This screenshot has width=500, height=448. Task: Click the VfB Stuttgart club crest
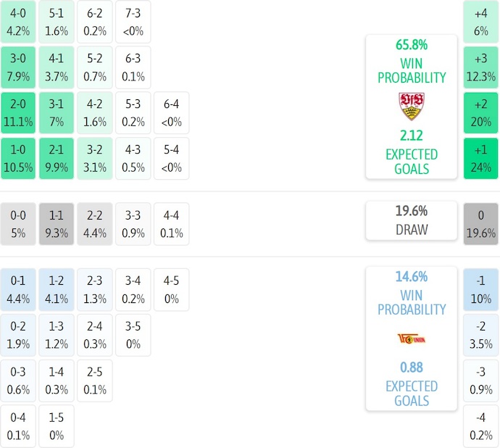click(411, 106)
